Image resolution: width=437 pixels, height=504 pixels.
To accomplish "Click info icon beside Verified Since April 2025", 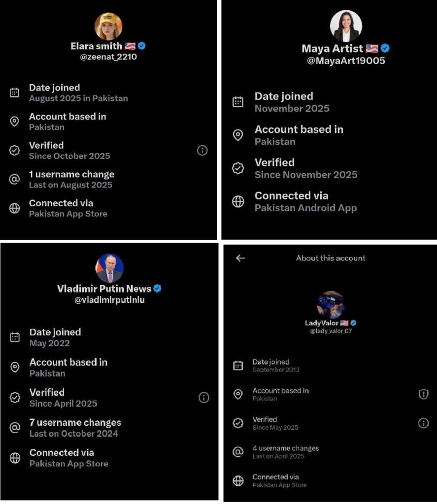I will tap(203, 398).
